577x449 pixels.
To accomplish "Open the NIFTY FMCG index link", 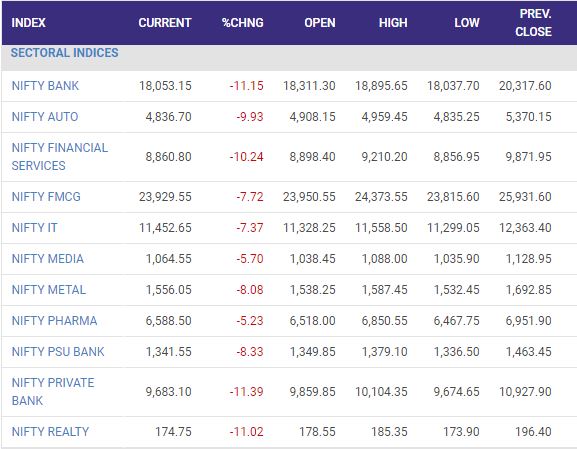I will coord(46,197).
